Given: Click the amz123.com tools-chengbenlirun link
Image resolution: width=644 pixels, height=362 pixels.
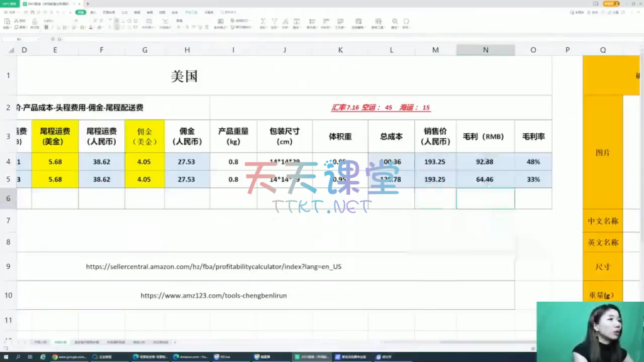Looking at the screenshot, I should (213, 295).
